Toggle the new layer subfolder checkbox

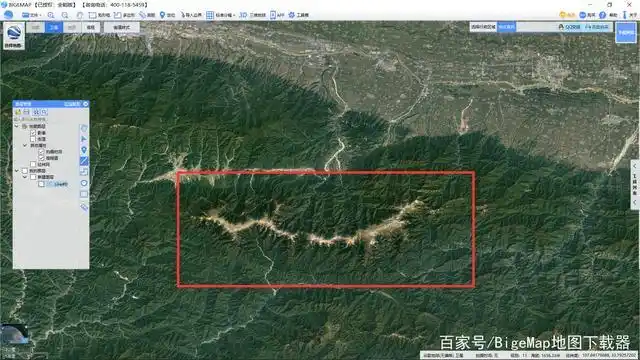coord(33,177)
